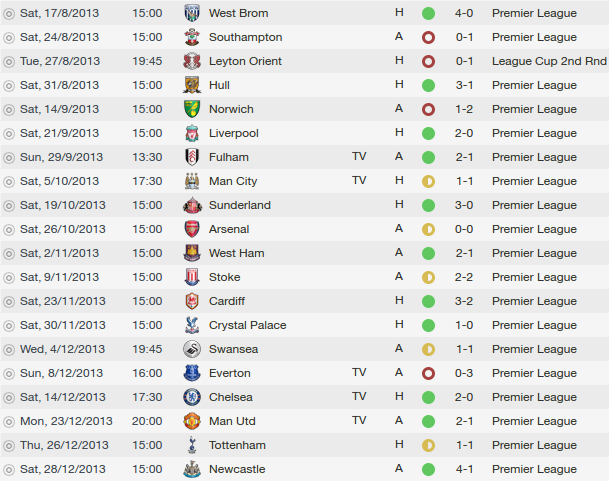
Task: Click the West Brom club crest
Action: point(192,13)
